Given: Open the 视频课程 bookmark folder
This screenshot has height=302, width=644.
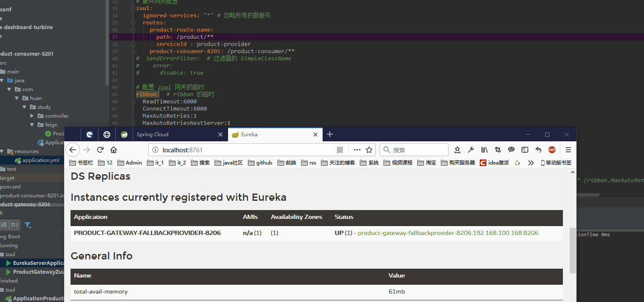Looking at the screenshot, I should coord(398,162).
